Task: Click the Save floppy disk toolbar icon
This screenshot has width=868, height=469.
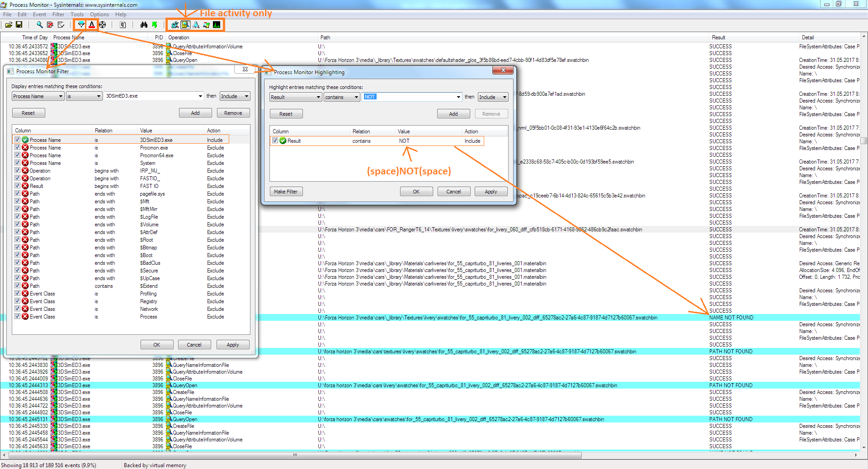Action: click(x=19, y=25)
